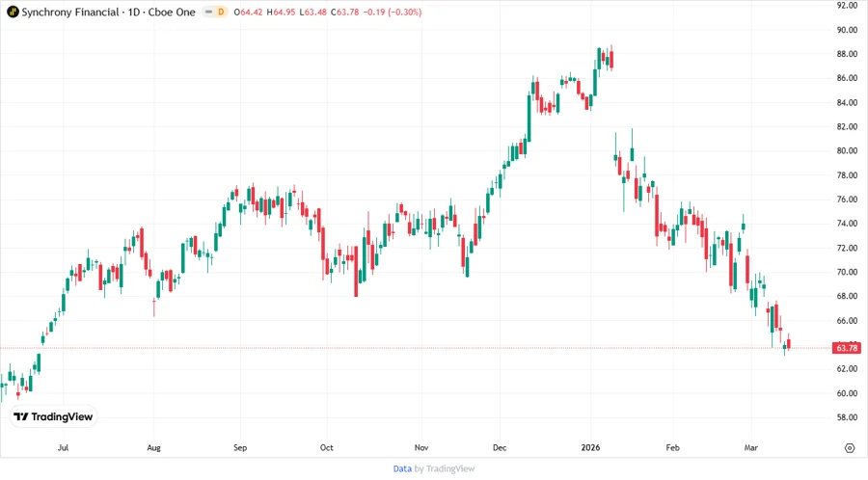Click the TradingView logo button
868x480 pixels.
click(54, 416)
